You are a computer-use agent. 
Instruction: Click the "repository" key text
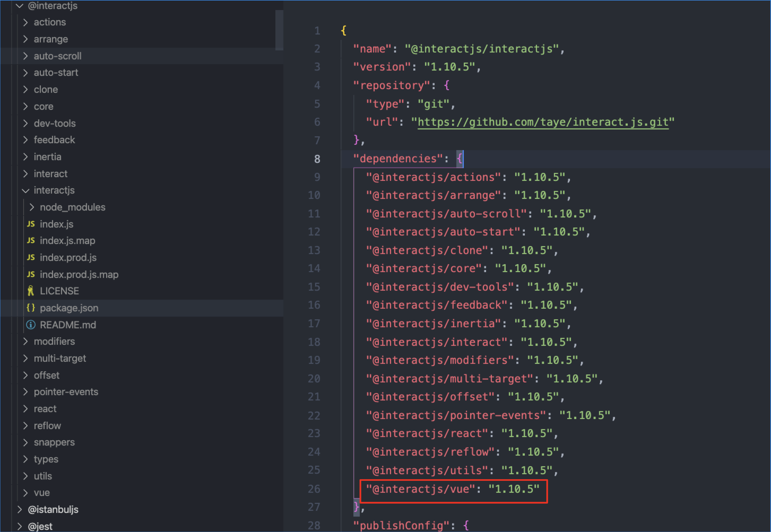(392, 86)
